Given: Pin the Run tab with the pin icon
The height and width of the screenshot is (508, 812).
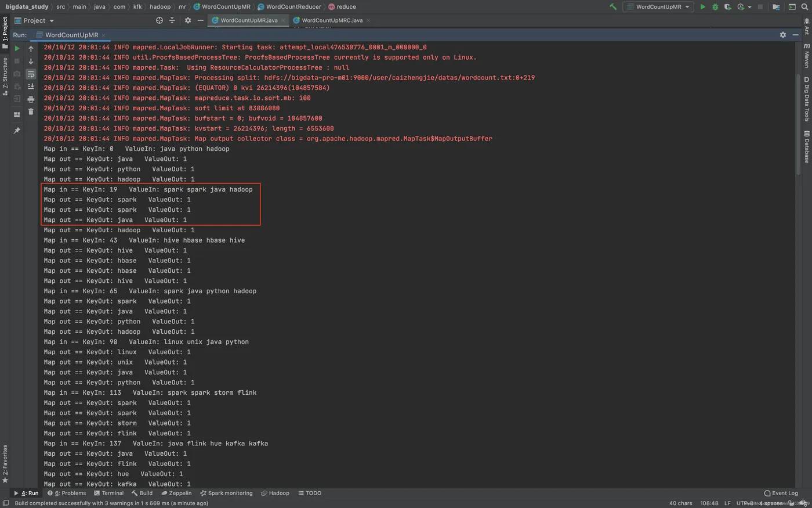Looking at the screenshot, I should [17, 131].
